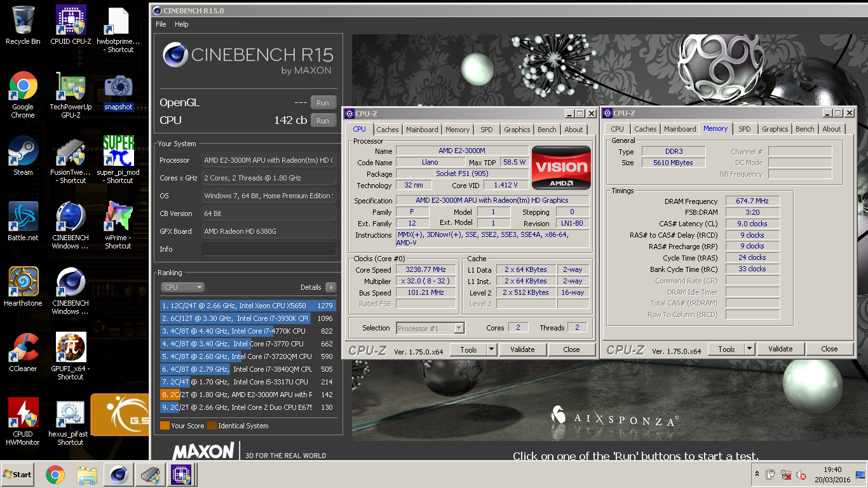Open the Recycle Bin desktop icon

pos(23,25)
